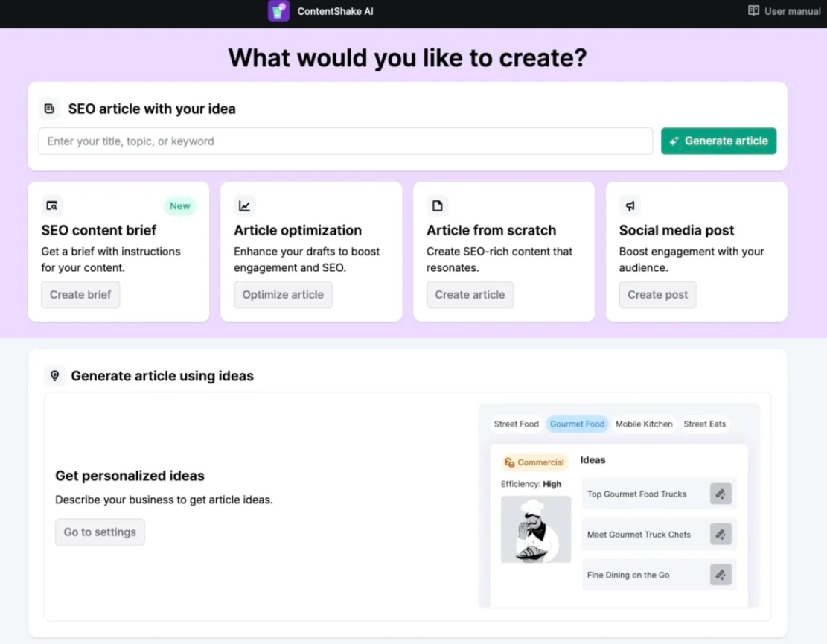
Task: Switch to the Mobile Kitchen tab
Action: point(644,424)
